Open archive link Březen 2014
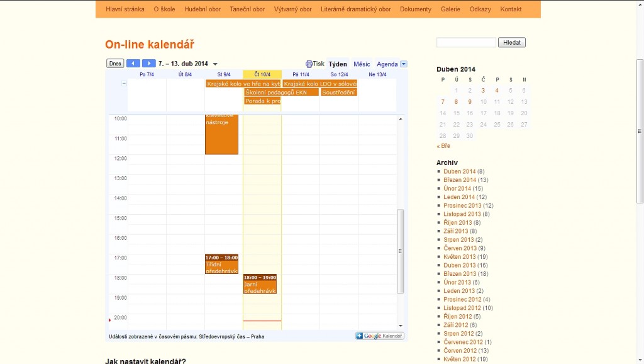The image size is (644, 364). (x=460, y=180)
